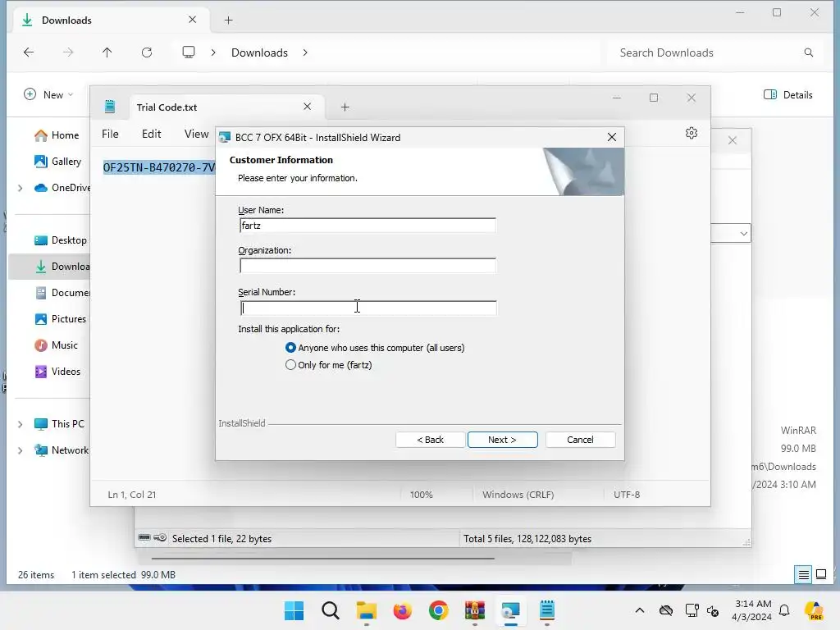
Task: Add a new tab in File Explorer
Action: [229, 20]
